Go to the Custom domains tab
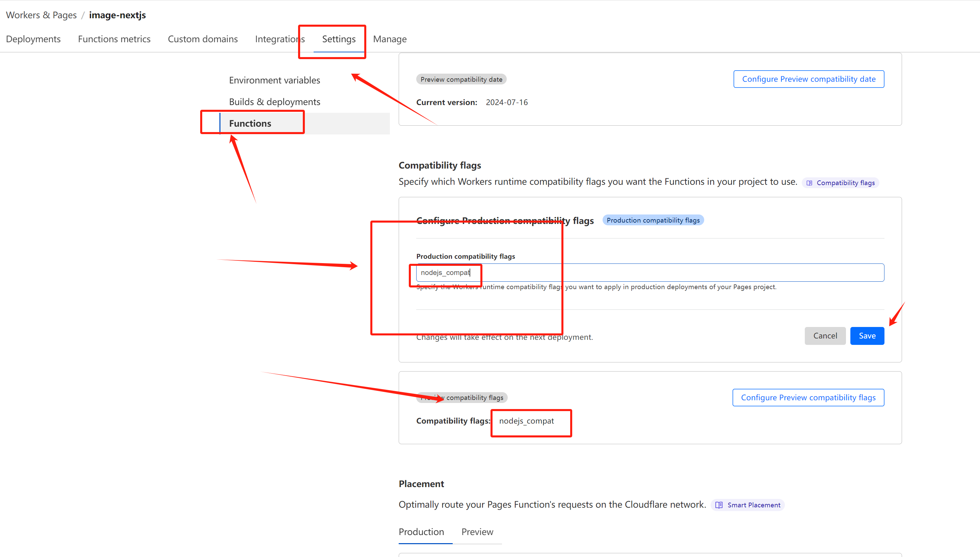This screenshot has width=980, height=557. tap(203, 39)
